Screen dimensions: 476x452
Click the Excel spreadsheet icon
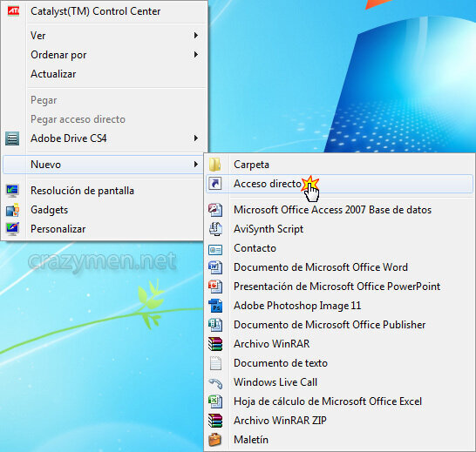[x=215, y=401]
